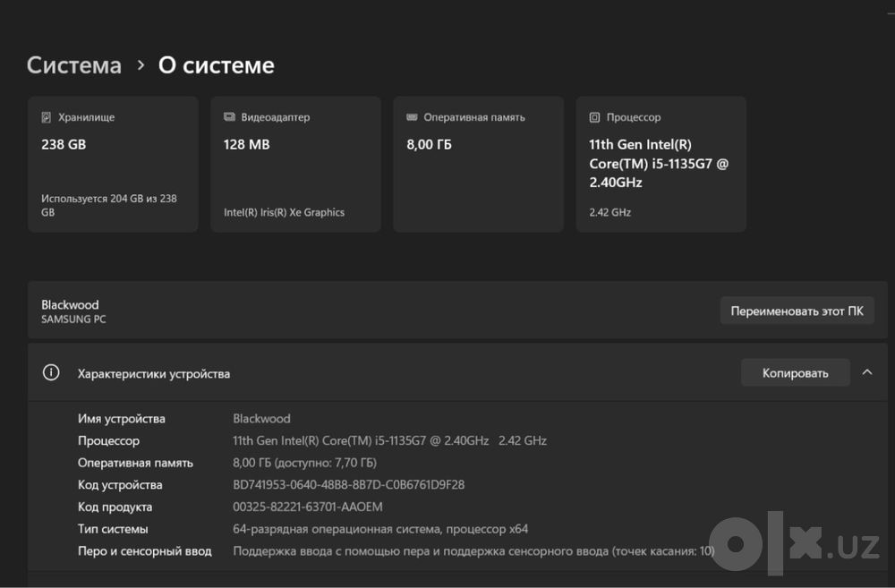Click the 8,00 ГБ value in the memory card

429,144
